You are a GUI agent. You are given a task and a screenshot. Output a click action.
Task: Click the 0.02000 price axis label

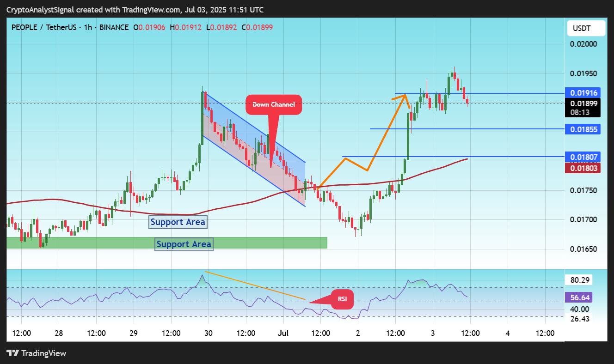click(583, 44)
